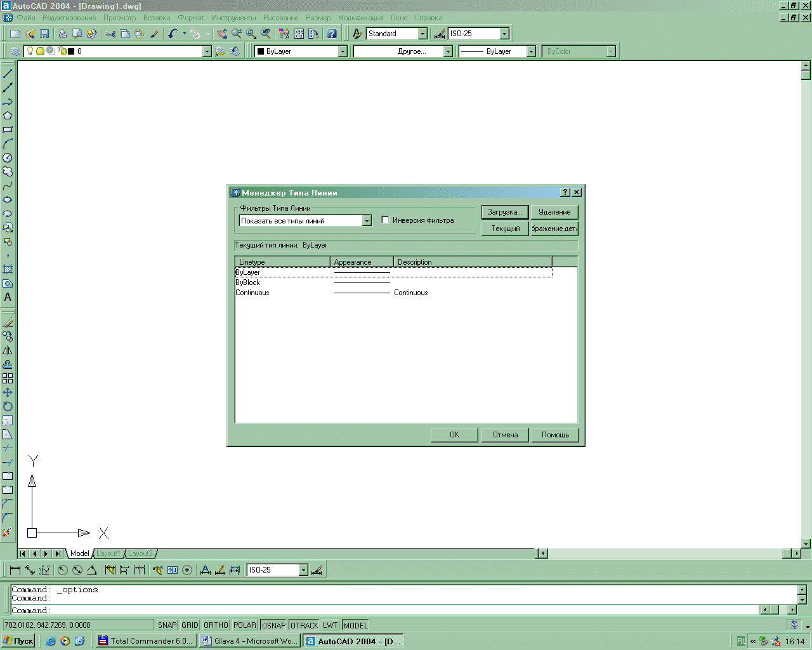812x650 pixels.
Task: Select the Multiline Text (A) tool
Action: coord(8,297)
